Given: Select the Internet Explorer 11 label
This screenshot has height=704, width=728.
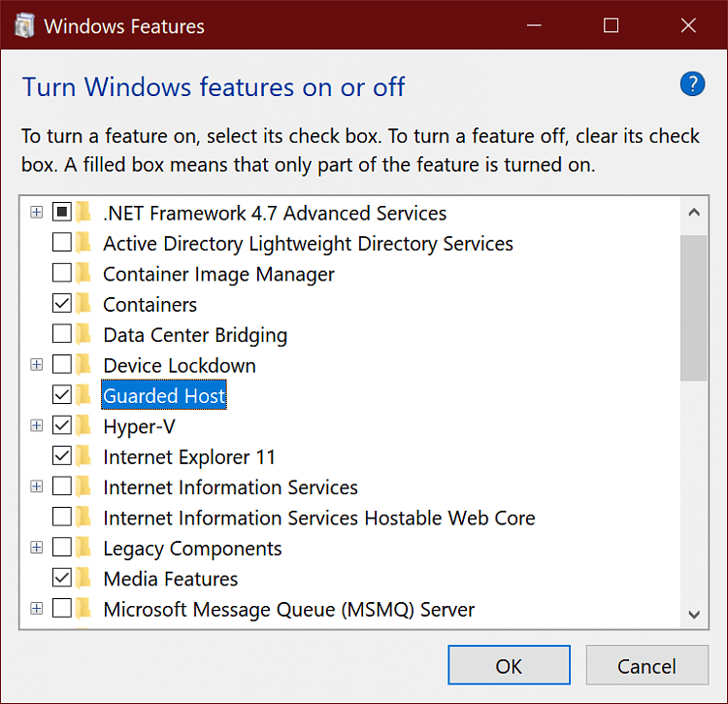Looking at the screenshot, I should [189, 457].
